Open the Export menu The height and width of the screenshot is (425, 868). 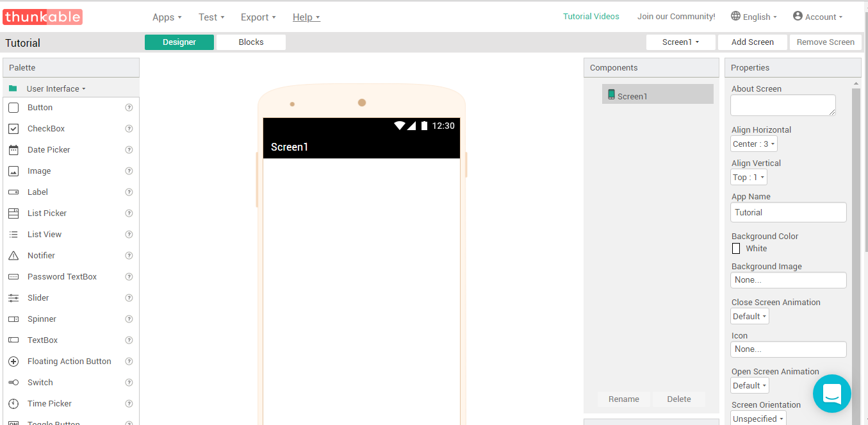point(258,17)
